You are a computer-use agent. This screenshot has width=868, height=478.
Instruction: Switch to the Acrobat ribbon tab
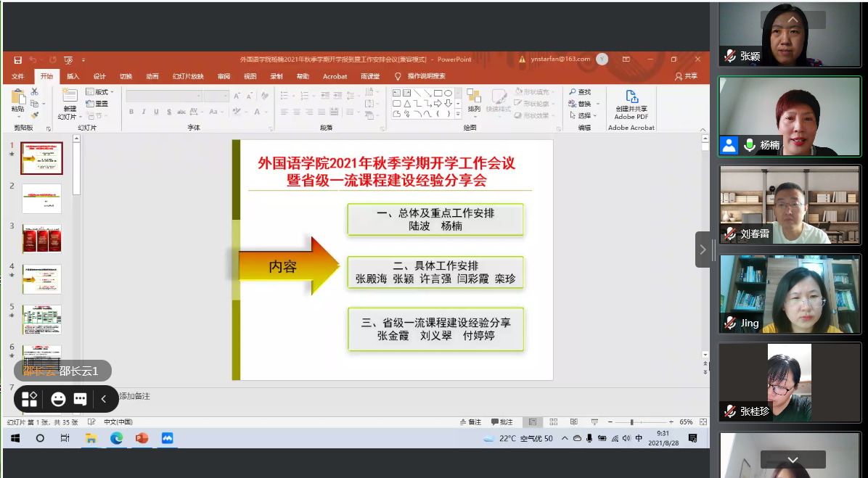coord(335,76)
